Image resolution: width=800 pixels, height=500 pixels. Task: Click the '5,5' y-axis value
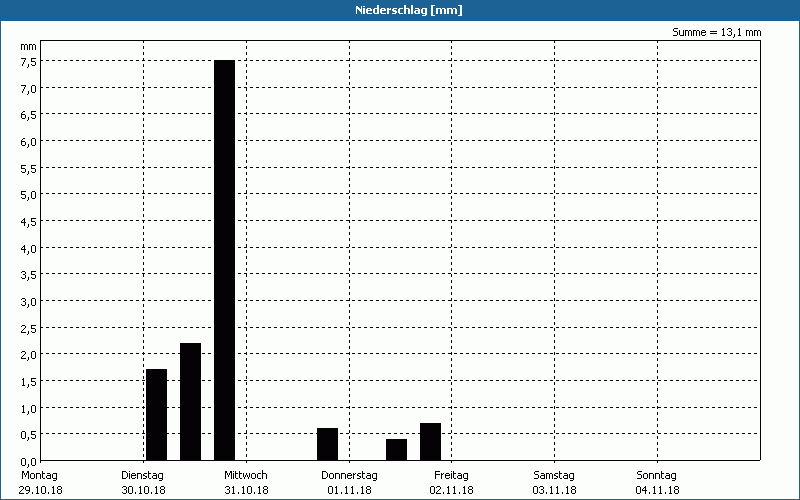29,169
